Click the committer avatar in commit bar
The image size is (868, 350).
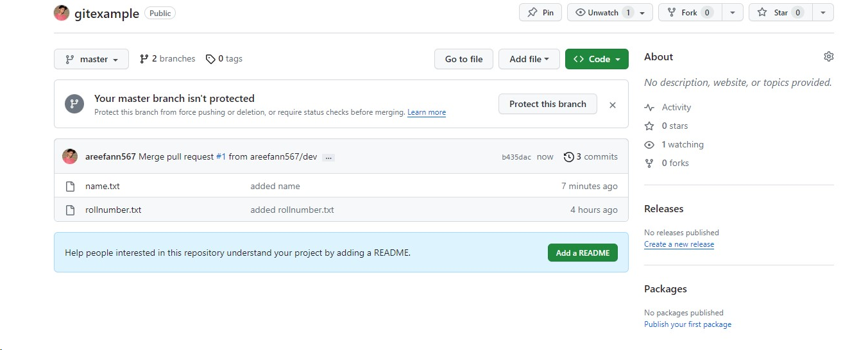point(70,156)
